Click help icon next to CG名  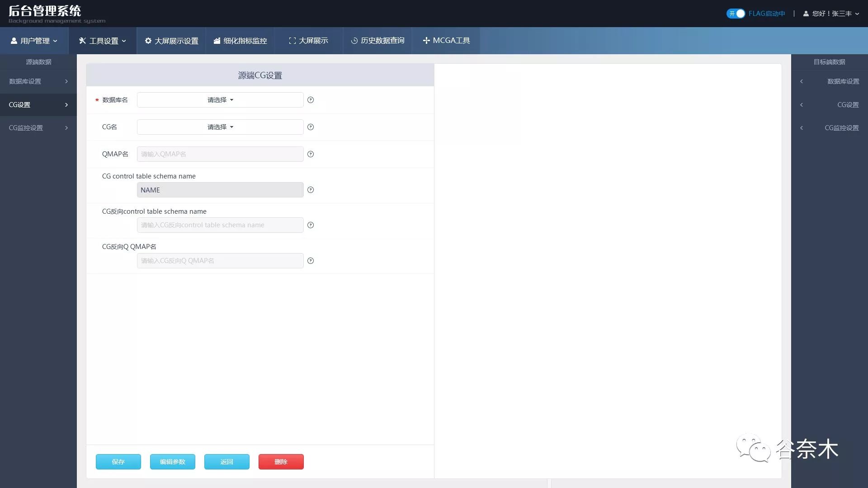tap(311, 127)
